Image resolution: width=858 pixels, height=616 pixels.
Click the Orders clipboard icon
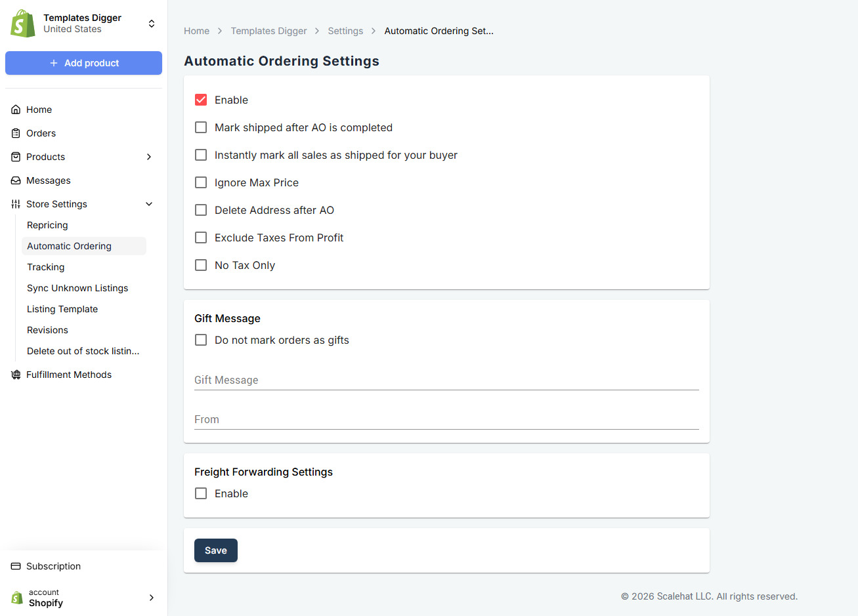16,133
